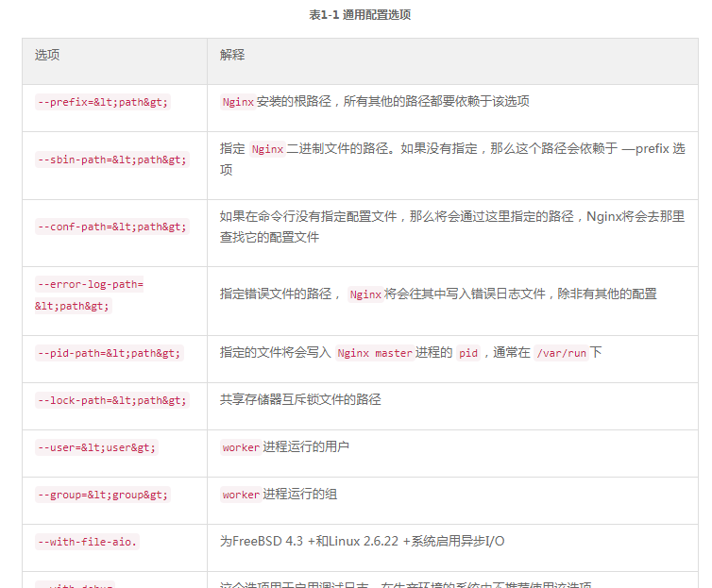712x588 pixels.
Task: Click the --user=&lt;user&gt; option code
Action: tap(96, 447)
